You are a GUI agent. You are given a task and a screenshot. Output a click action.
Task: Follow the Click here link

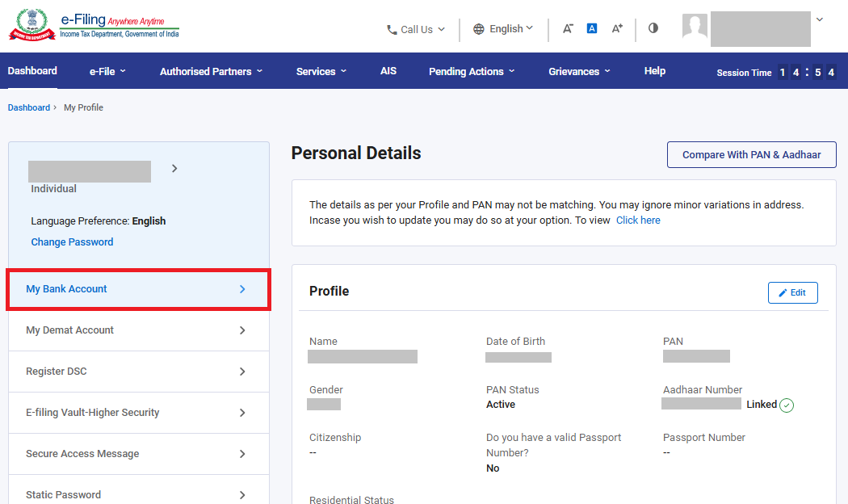coord(638,220)
